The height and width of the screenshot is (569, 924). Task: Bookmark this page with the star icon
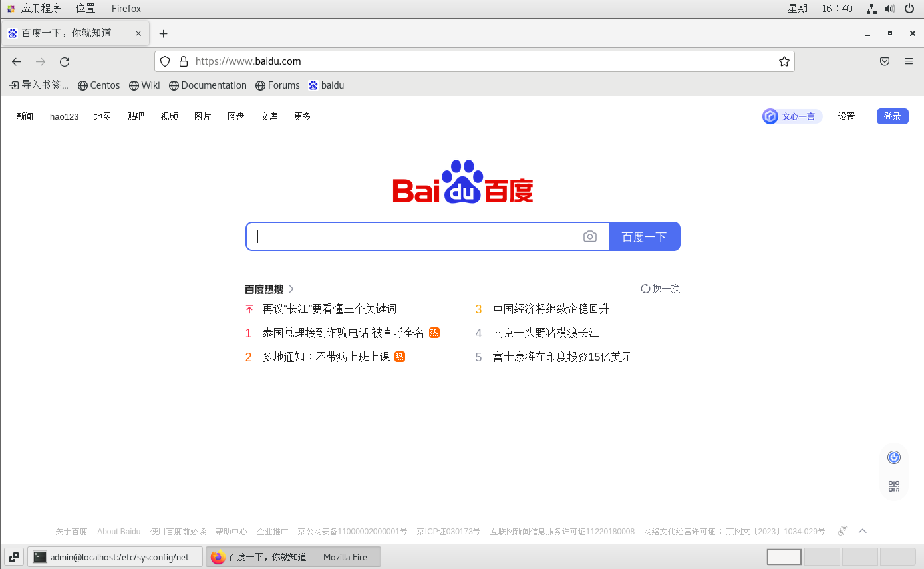(x=784, y=61)
